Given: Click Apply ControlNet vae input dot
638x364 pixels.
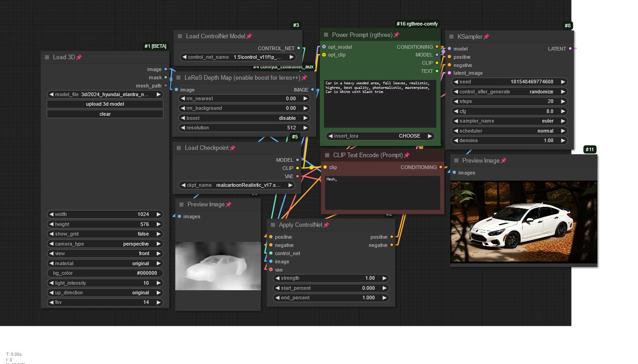Looking at the screenshot, I should point(271,270).
